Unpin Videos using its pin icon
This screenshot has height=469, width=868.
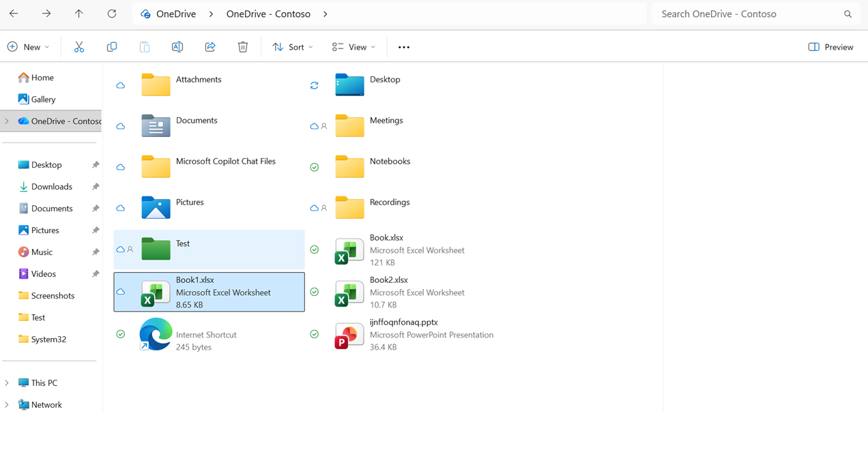96,274
